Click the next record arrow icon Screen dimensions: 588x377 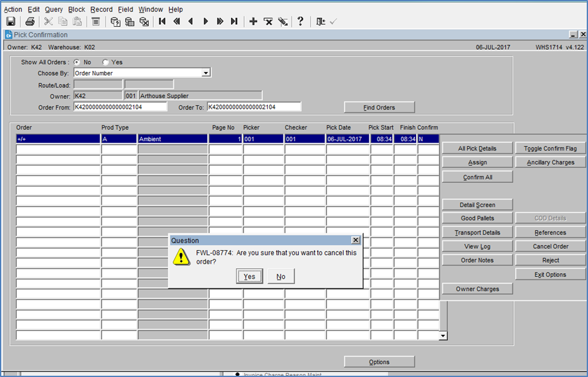tap(206, 21)
